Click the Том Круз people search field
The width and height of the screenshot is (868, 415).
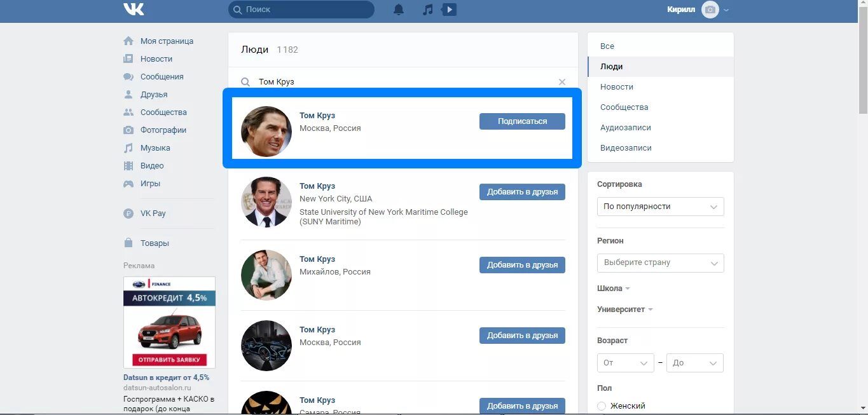click(x=403, y=82)
